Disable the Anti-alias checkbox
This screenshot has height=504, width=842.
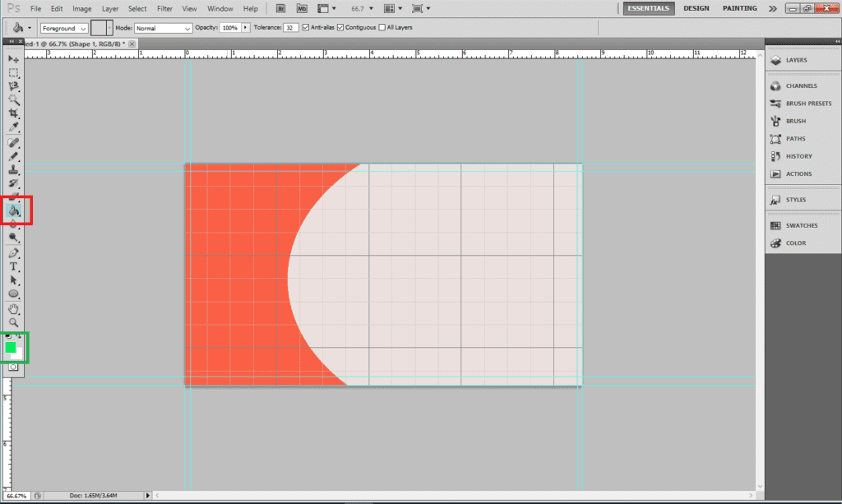[306, 27]
